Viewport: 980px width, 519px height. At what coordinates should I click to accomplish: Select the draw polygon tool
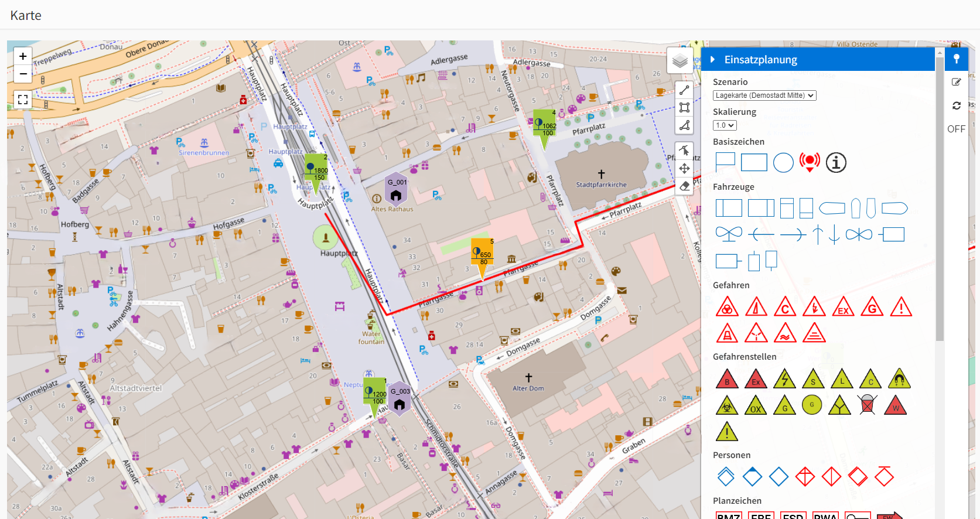(684, 125)
